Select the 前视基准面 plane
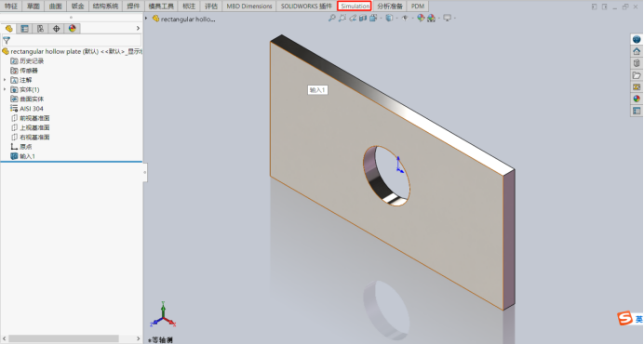This screenshot has height=344, width=644. [30, 118]
